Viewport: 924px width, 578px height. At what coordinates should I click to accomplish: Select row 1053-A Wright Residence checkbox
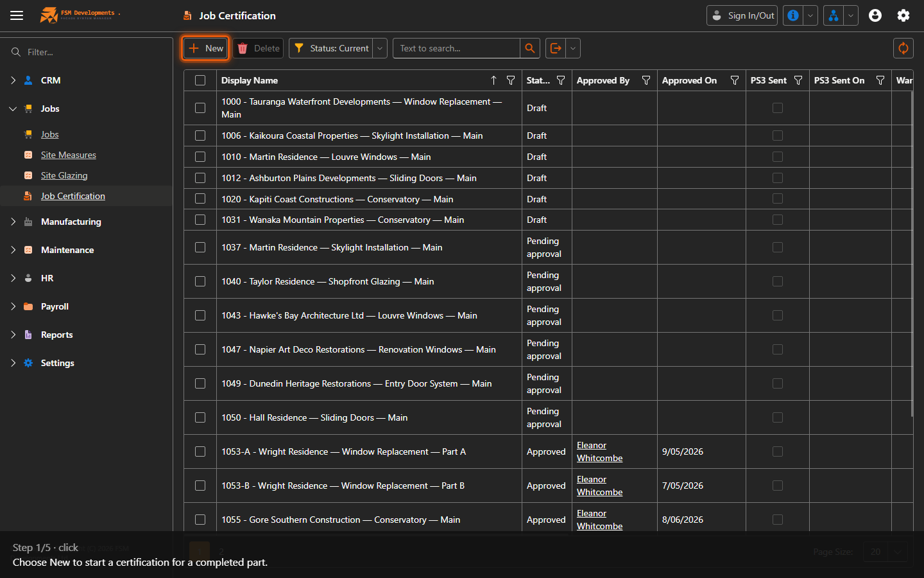200,451
